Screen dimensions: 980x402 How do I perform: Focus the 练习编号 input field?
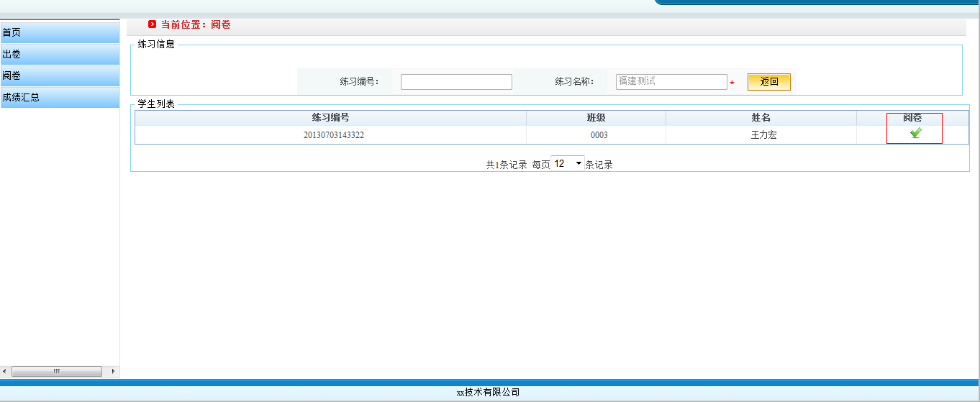point(456,82)
